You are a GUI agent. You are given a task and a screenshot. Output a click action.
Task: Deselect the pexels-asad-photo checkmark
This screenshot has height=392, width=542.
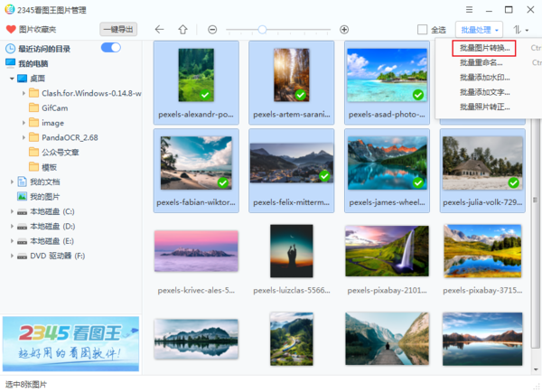click(418, 95)
